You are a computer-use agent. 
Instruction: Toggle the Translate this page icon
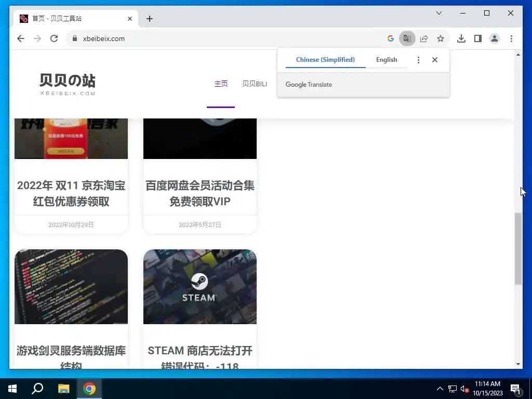(407, 38)
